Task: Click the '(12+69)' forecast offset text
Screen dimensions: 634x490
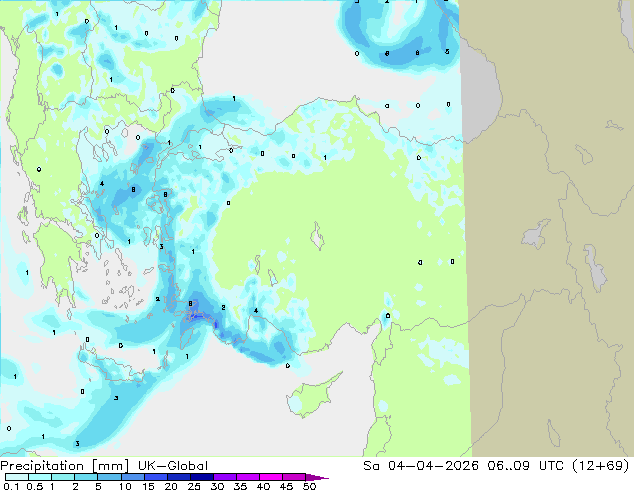Action: pyautogui.click(x=601, y=466)
